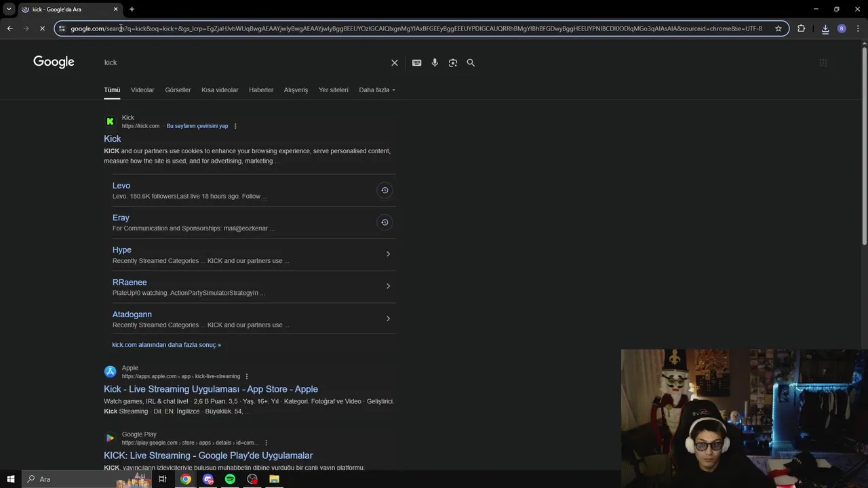
Task: Open more options for Apple result
Action: [x=247, y=376]
